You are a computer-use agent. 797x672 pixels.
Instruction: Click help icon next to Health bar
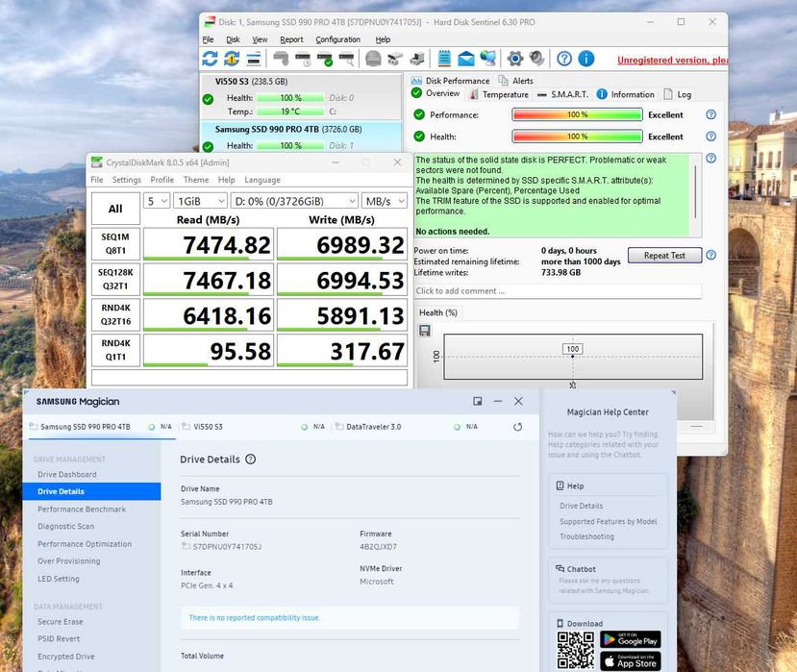point(711,137)
